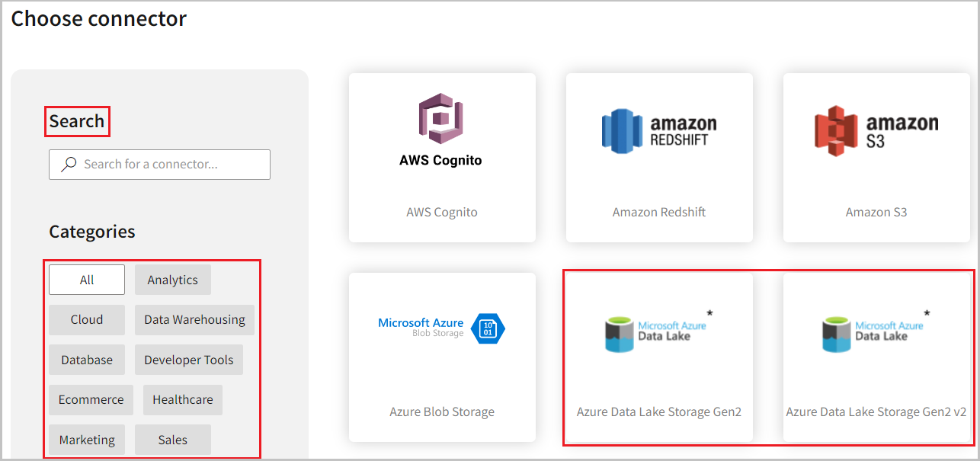Image resolution: width=980 pixels, height=461 pixels.
Task: Select the All category filter
Action: tap(87, 280)
